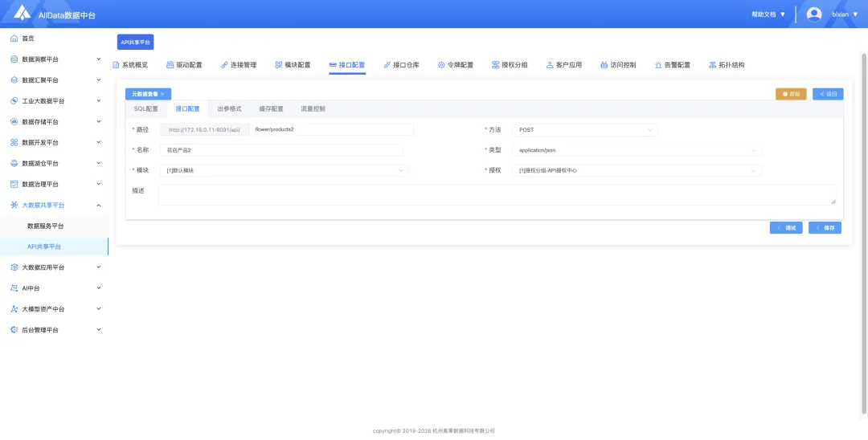Click the 描述 text area
The image size is (868, 440).
(x=497, y=194)
